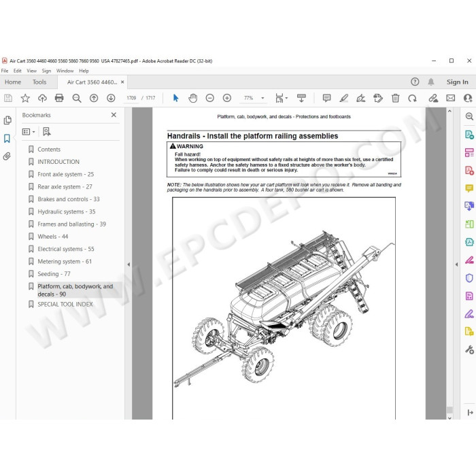
Task: Open Protect shield tool in right pane
Action: click(469, 277)
